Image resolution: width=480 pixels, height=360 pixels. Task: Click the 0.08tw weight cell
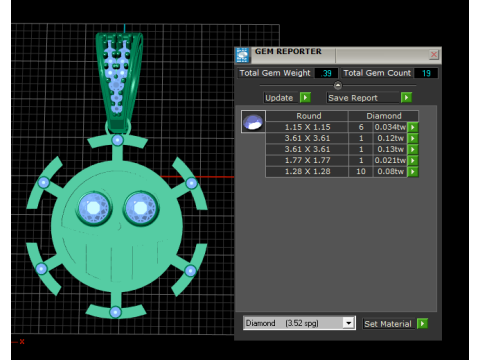(x=390, y=171)
